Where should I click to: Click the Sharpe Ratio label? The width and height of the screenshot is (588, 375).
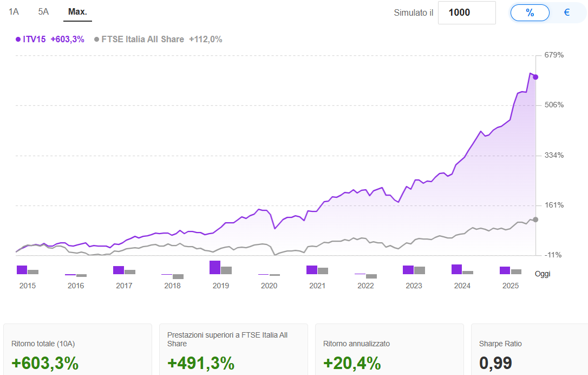coord(500,344)
